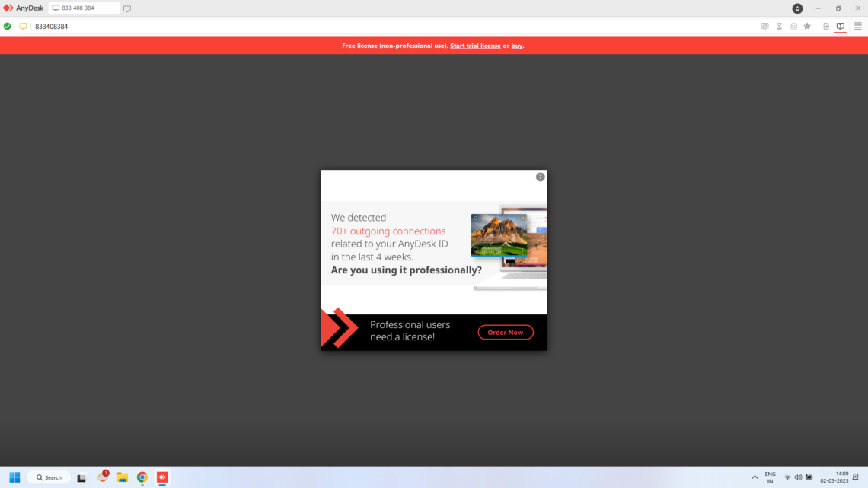Open the Start trial license link
The width and height of the screenshot is (868, 488).
475,45
